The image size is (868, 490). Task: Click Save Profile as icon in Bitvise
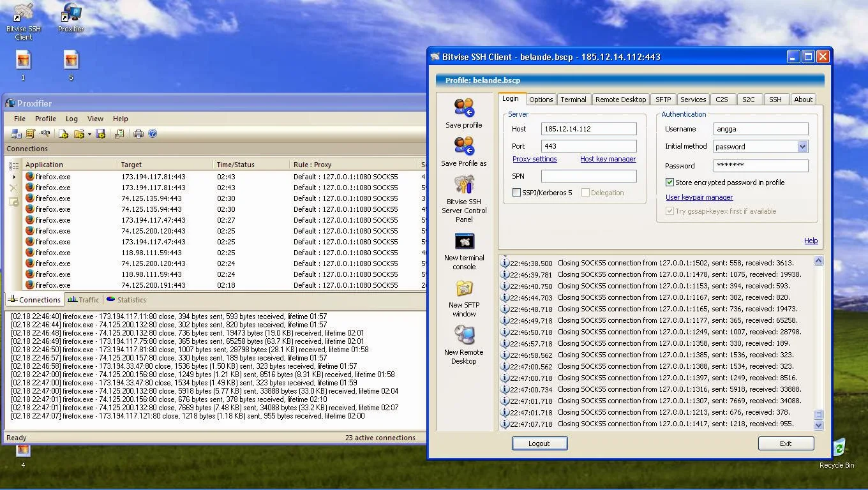point(464,147)
